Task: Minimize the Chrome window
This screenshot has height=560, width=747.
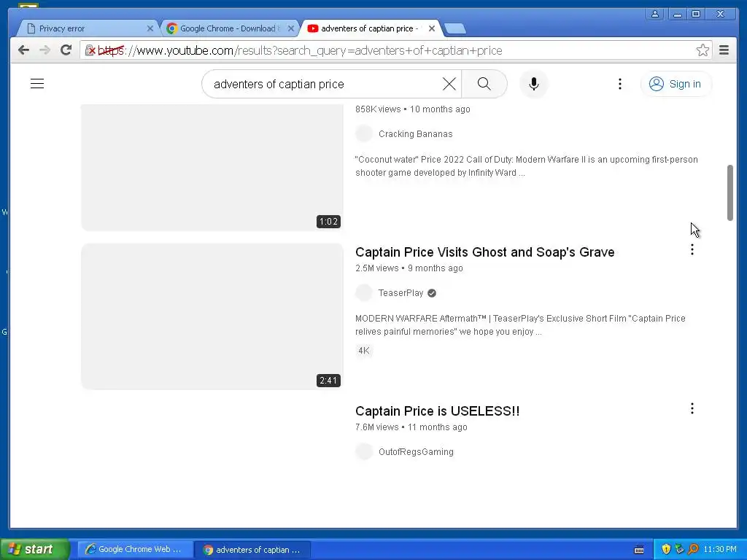Action: 677,14
